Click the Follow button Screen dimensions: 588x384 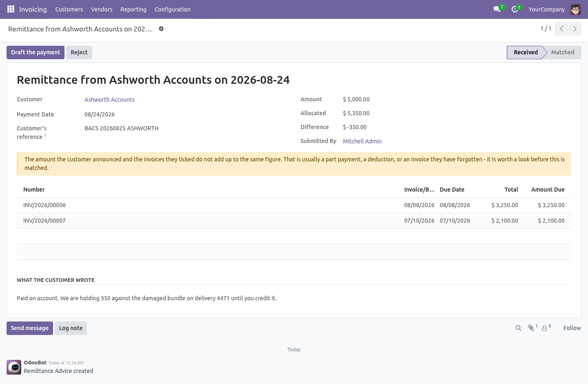pos(572,328)
